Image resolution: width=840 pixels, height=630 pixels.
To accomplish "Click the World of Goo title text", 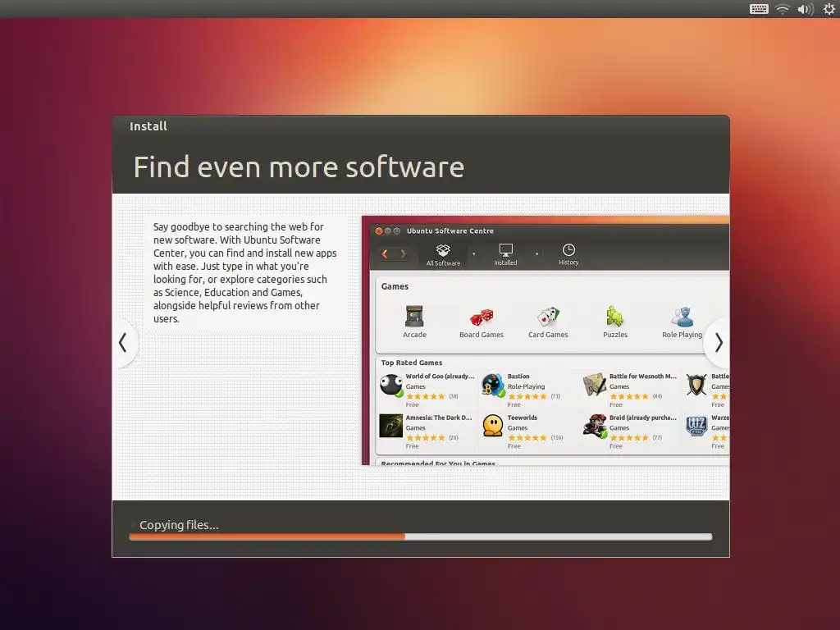I will 441,376.
